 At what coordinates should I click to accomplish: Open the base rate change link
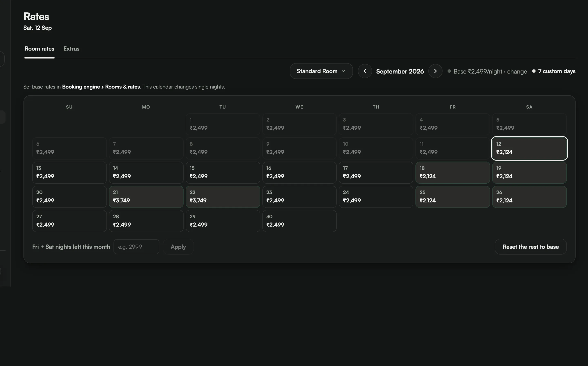pyautogui.click(x=517, y=71)
